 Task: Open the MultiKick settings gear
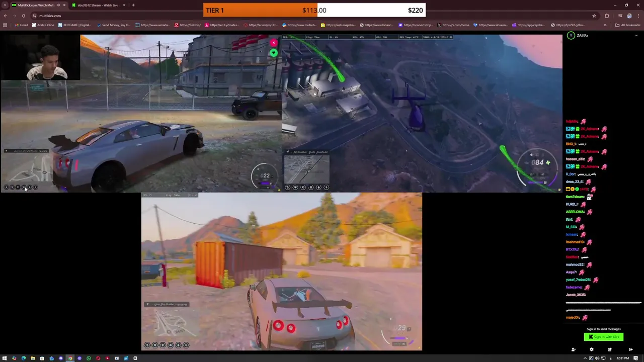[592, 349]
